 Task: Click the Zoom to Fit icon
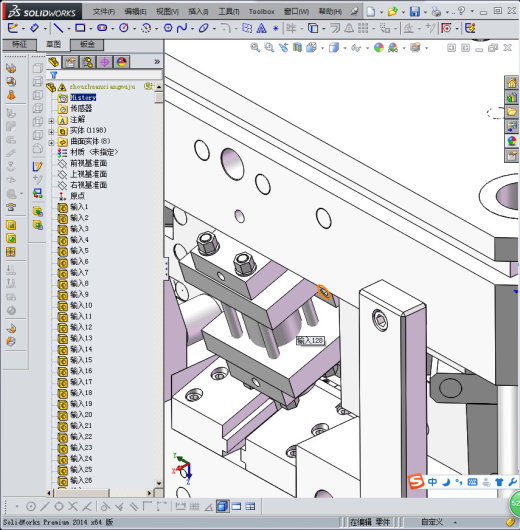[255, 48]
